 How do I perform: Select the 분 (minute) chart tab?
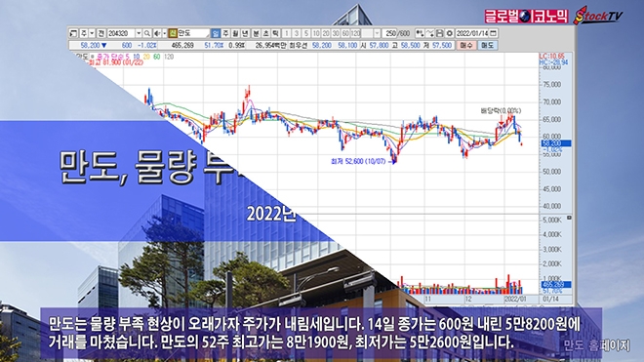pos(256,33)
